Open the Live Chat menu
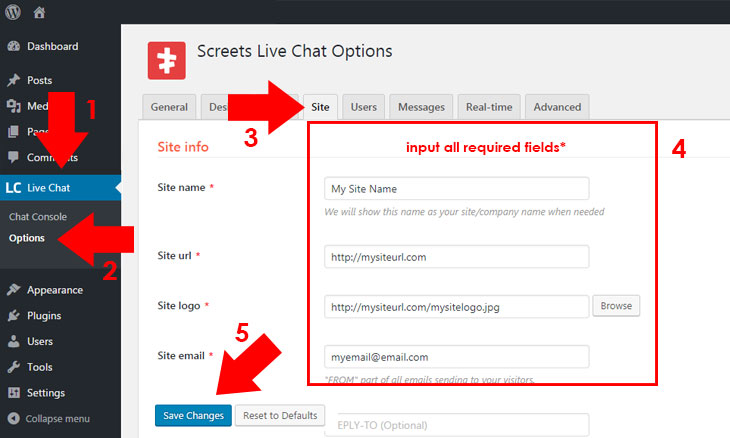This screenshot has width=730, height=438. (x=61, y=188)
